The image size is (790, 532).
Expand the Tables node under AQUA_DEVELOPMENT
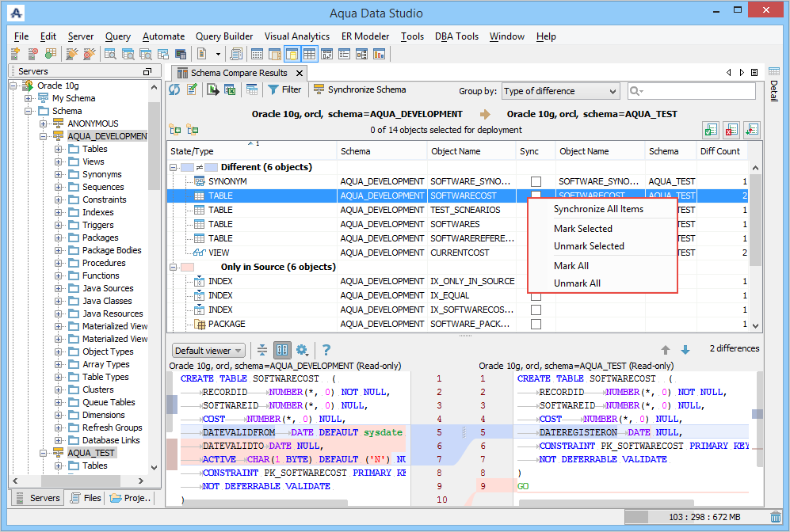pyautogui.click(x=59, y=149)
